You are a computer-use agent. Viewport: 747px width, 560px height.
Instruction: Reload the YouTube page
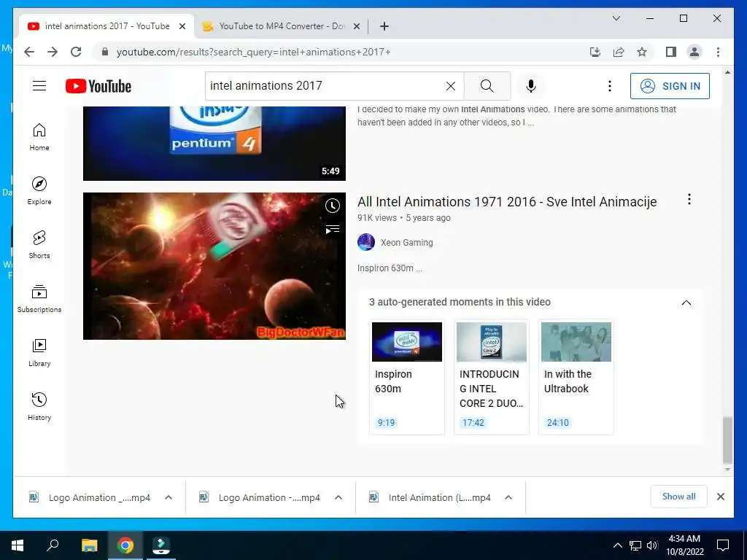coord(76,52)
